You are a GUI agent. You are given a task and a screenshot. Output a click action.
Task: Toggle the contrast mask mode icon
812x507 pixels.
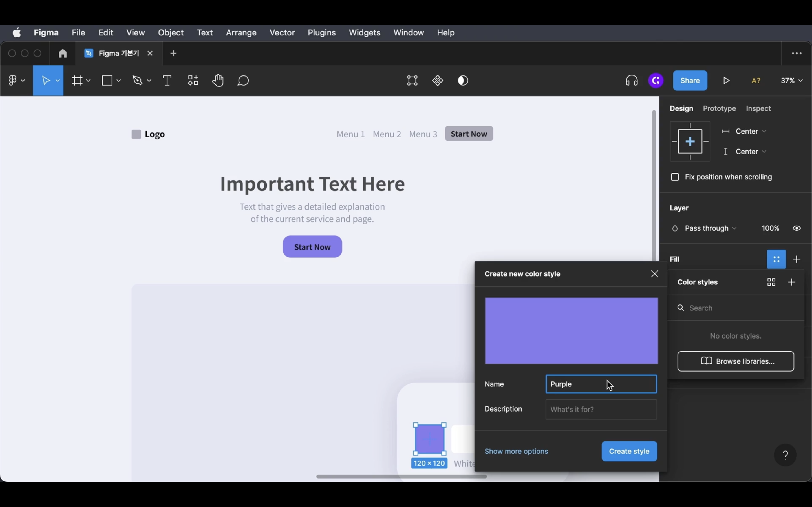click(x=463, y=81)
